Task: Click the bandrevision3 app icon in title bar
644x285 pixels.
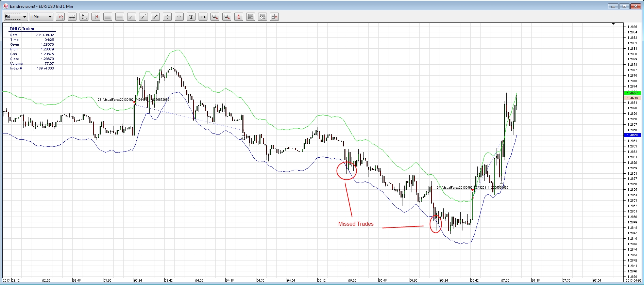Action: click(6, 6)
